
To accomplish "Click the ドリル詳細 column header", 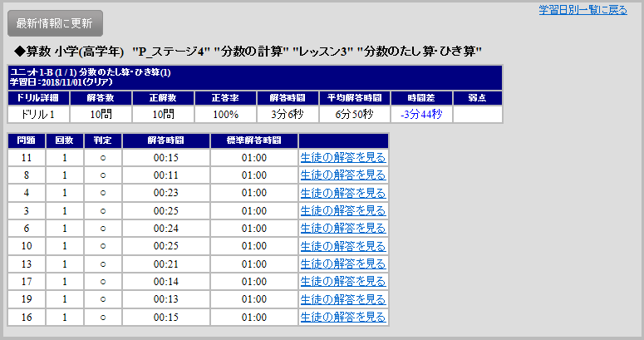I will tap(38, 98).
